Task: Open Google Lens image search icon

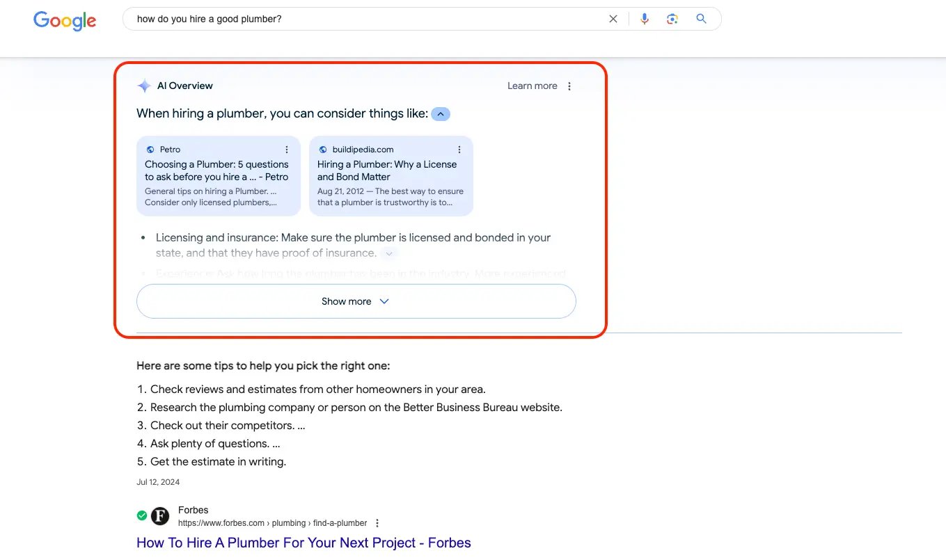Action: pyautogui.click(x=672, y=19)
